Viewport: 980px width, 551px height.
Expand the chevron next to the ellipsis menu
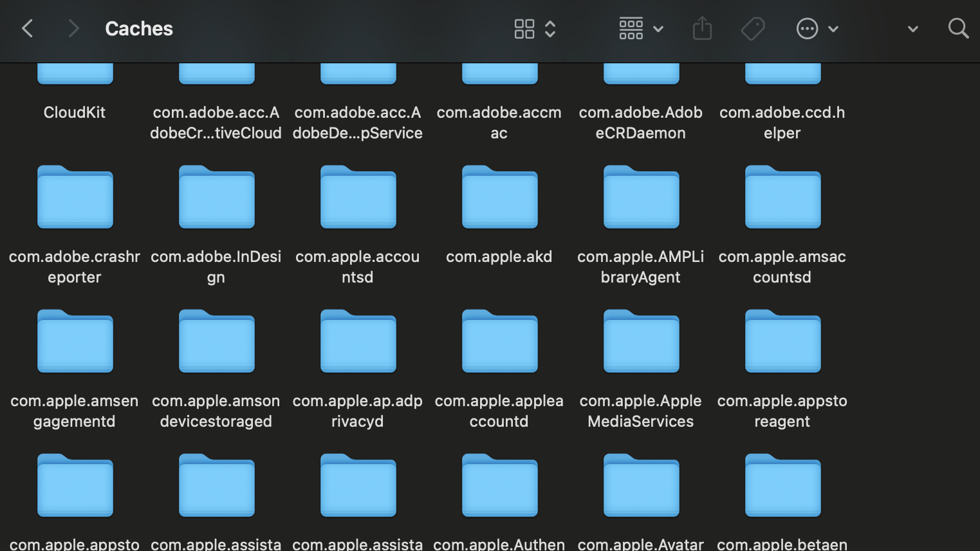(x=833, y=28)
